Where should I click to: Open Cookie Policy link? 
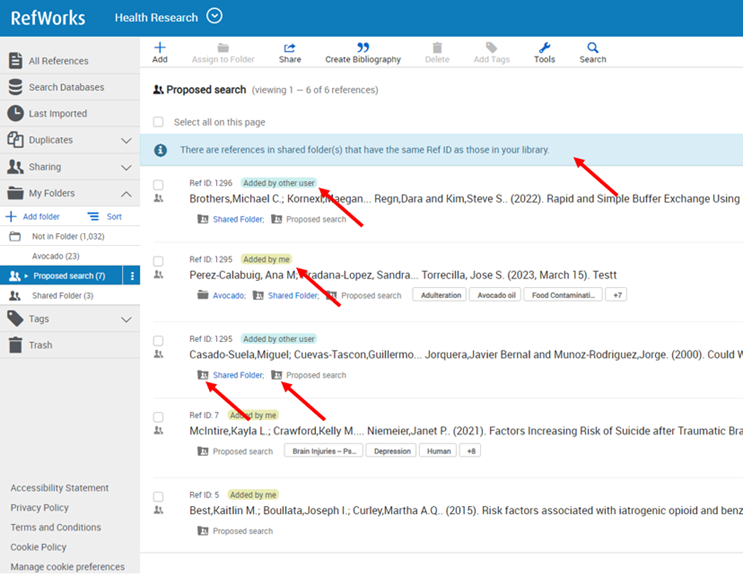38,547
